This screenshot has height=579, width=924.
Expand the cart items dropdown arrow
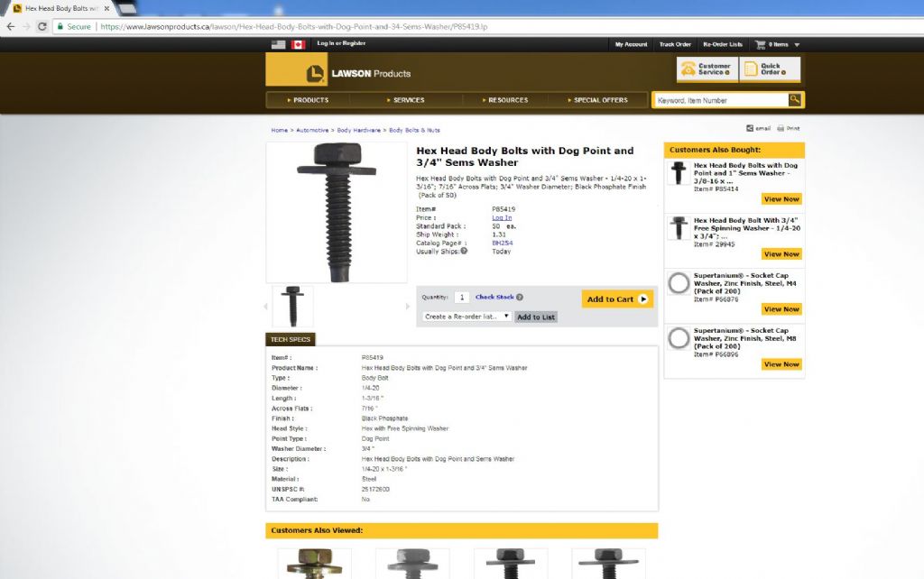click(797, 45)
